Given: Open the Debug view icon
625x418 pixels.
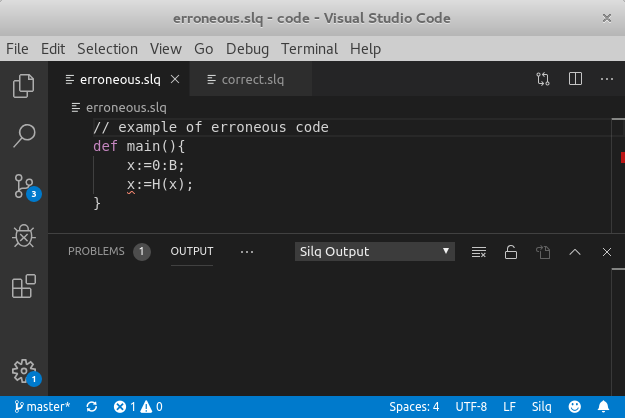Looking at the screenshot, I should (23, 236).
